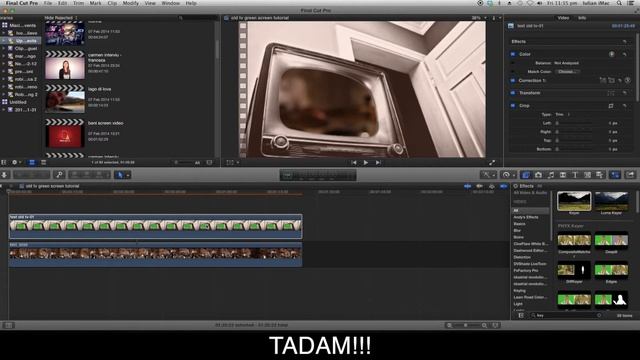
Task: Go to next edit in viewer
Action: click(378, 162)
